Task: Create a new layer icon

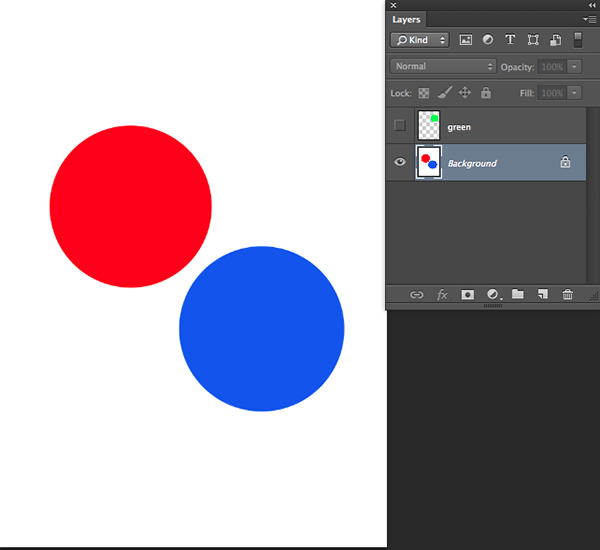Action: 543,294
